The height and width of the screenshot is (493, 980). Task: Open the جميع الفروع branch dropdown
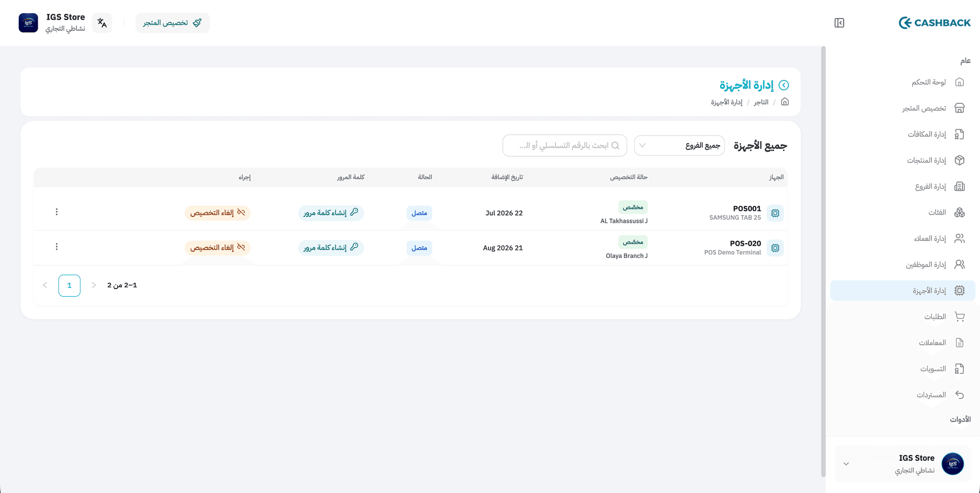(x=679, y=146)
